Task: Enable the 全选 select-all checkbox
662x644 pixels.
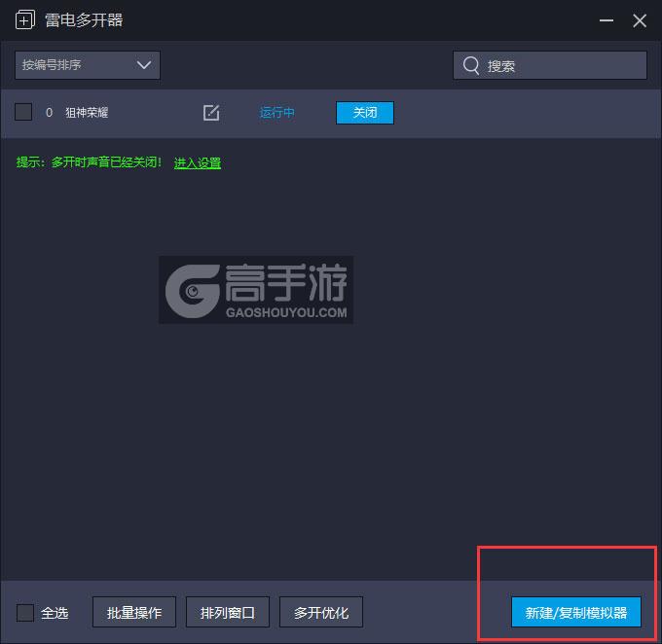Action: click(x=25, y=612)
